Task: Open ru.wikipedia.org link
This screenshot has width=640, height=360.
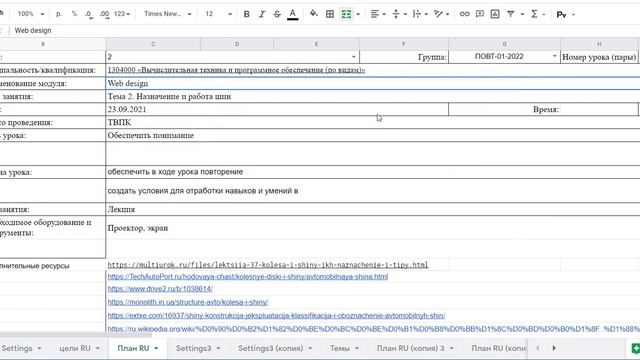Action: point(373,329)
